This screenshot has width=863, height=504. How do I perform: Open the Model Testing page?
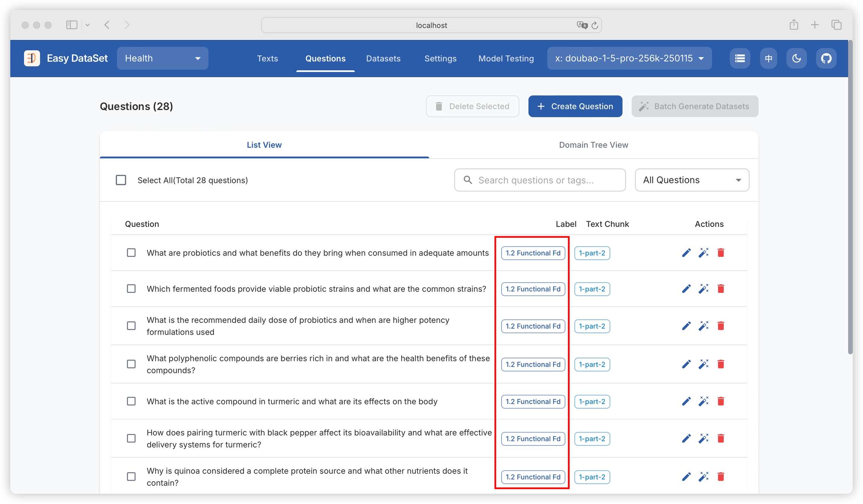506,58
